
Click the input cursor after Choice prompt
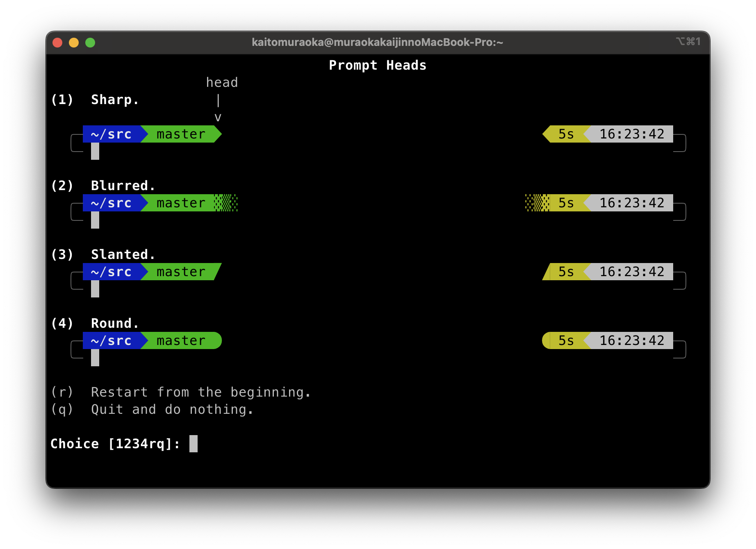pyautogui.click(x=194, y=444)
